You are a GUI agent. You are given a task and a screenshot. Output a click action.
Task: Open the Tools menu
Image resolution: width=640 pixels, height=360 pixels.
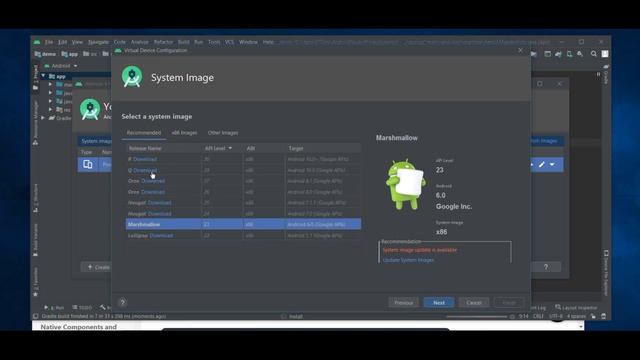coord(214,42)
